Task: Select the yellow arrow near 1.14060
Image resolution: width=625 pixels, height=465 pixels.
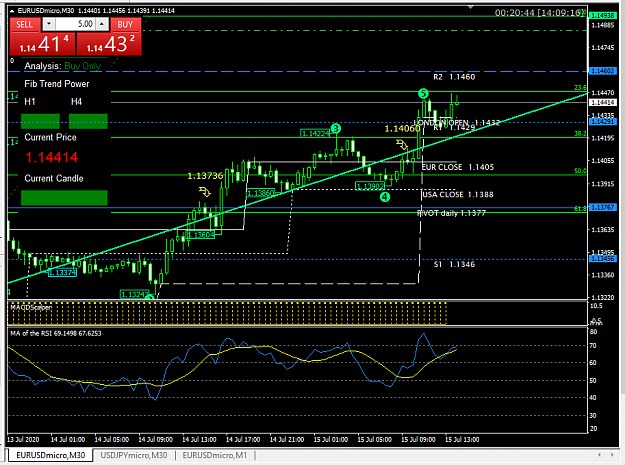Action: [402, 144]
